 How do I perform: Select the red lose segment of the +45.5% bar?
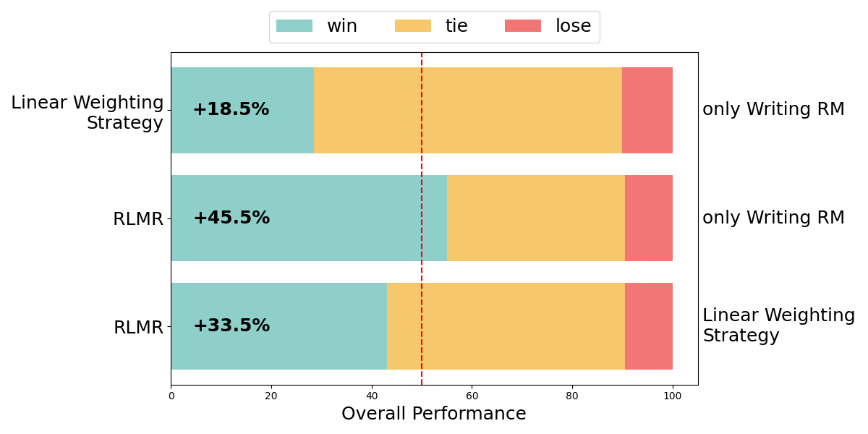[649, 218]
